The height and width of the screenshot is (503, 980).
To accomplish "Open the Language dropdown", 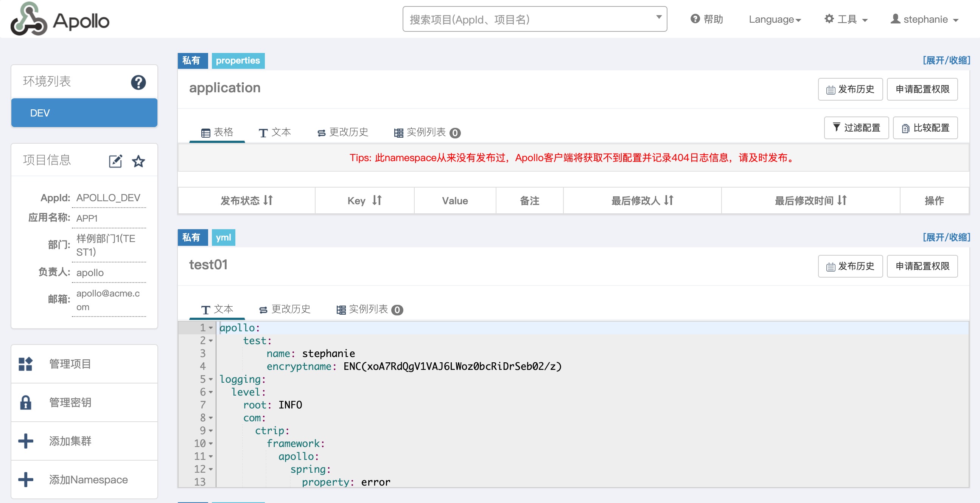I will pyautogui.click(x=775, y=19).
